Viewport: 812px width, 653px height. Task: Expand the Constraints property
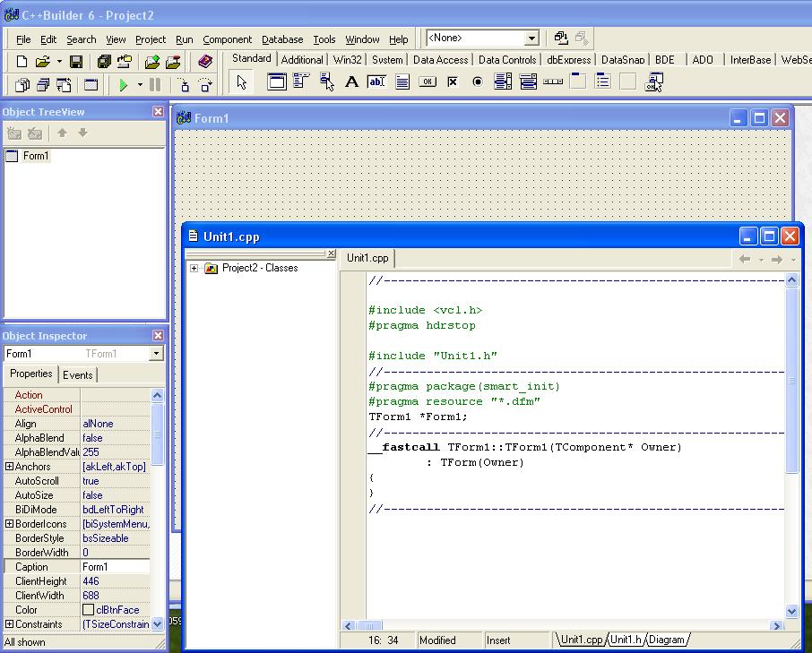9,624
